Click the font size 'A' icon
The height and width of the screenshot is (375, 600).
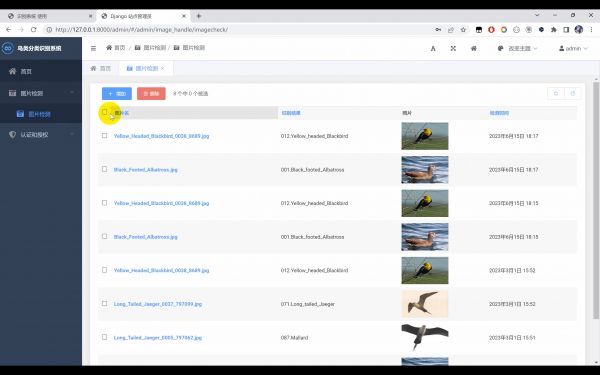click(x=433, y=48)
